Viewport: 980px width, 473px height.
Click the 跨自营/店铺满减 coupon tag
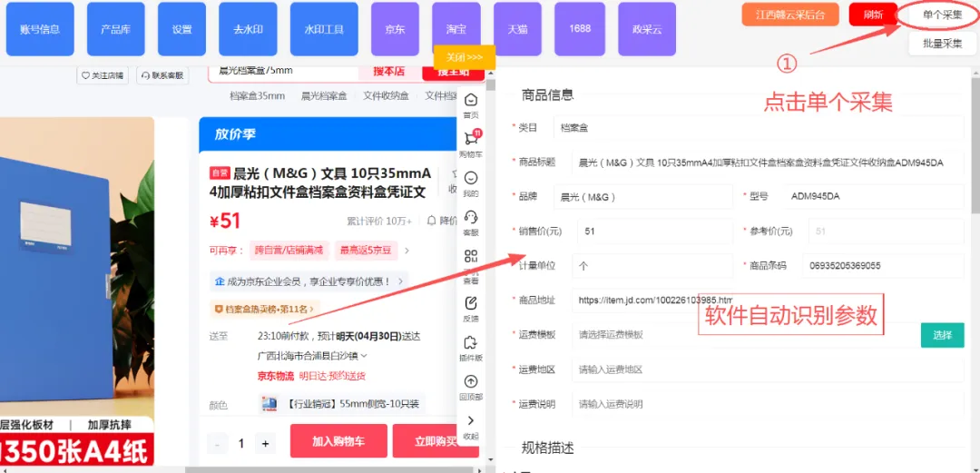click(x=289, y=251)
